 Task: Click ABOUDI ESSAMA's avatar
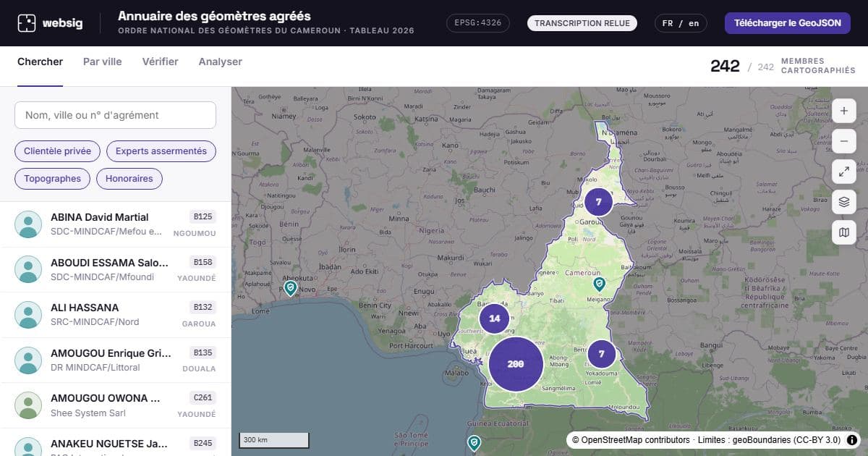tap(28, 269)
